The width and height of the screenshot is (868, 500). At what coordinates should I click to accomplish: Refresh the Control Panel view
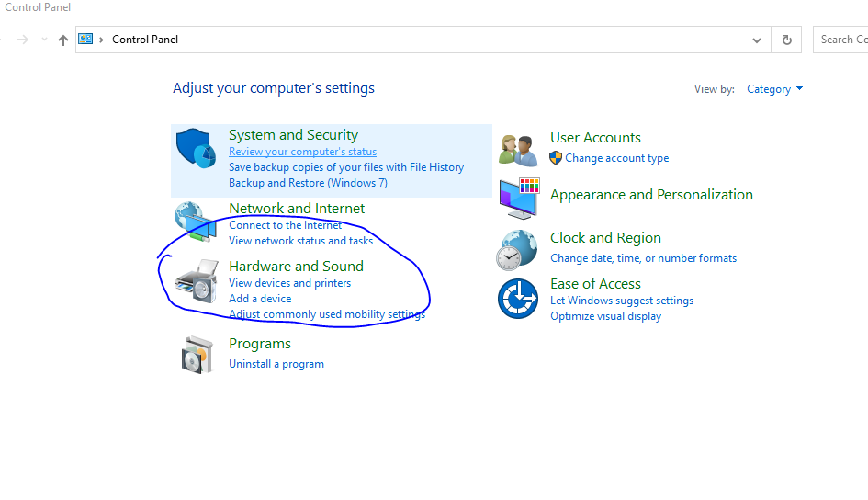pyautogui.click(x=786, y=40)
